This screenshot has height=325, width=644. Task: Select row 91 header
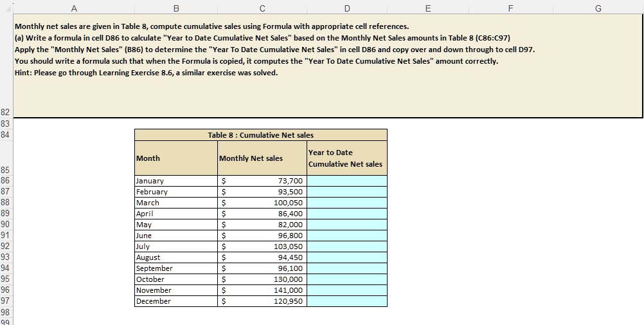click(6, 236)
